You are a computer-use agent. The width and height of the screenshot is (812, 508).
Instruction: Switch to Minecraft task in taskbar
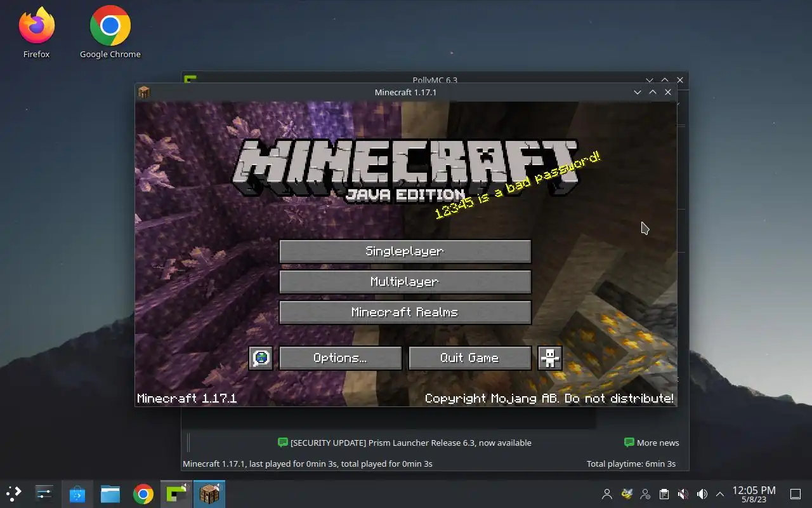(x=209, y=493)
